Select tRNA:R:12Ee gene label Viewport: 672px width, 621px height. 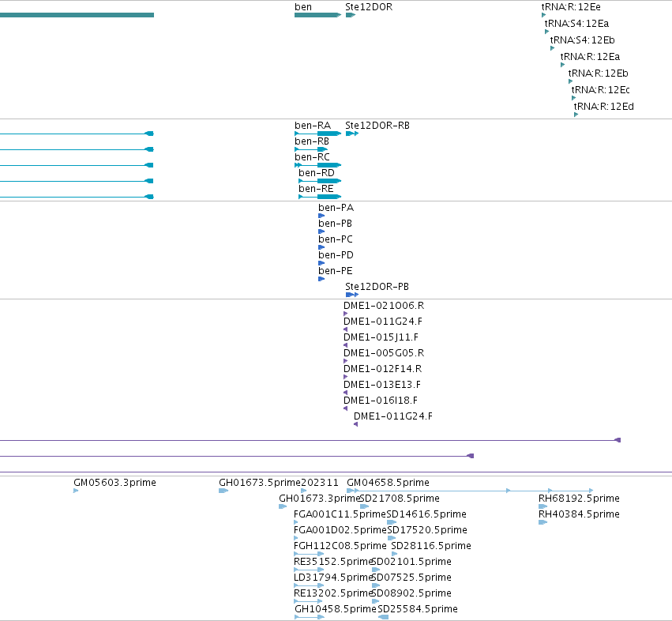(571, 7)
